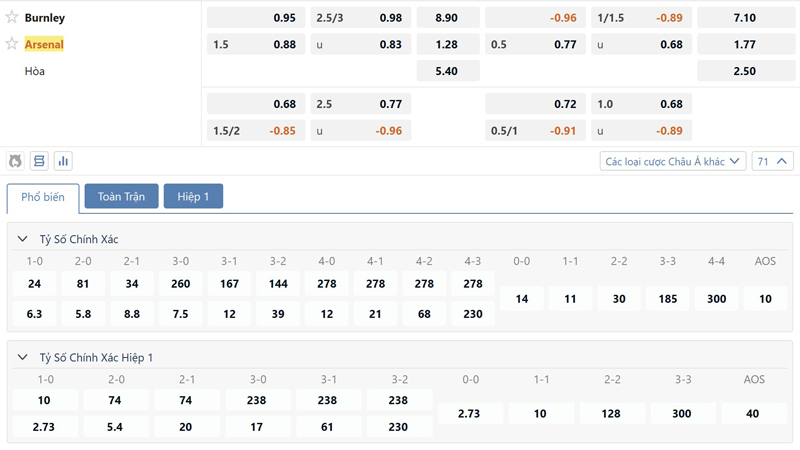The width and height of the screenshot is (800, 450).
Task: Switch to the 'Phổ biến' tab
Action: click(43, 197)
